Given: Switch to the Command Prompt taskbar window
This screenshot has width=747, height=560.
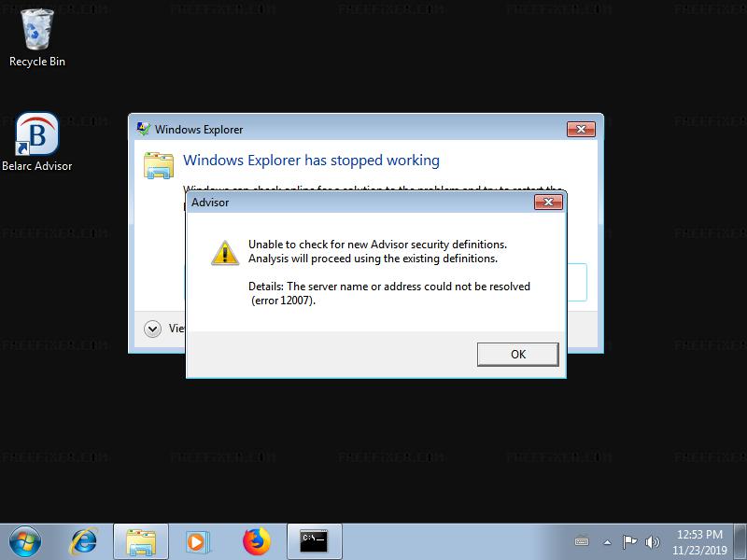Looking at the screenshot, I should (x=315, y=542).
